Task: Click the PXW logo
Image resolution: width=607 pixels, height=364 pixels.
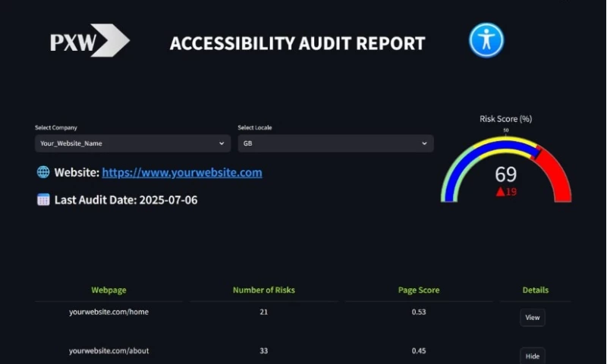Action: point(90,42)
